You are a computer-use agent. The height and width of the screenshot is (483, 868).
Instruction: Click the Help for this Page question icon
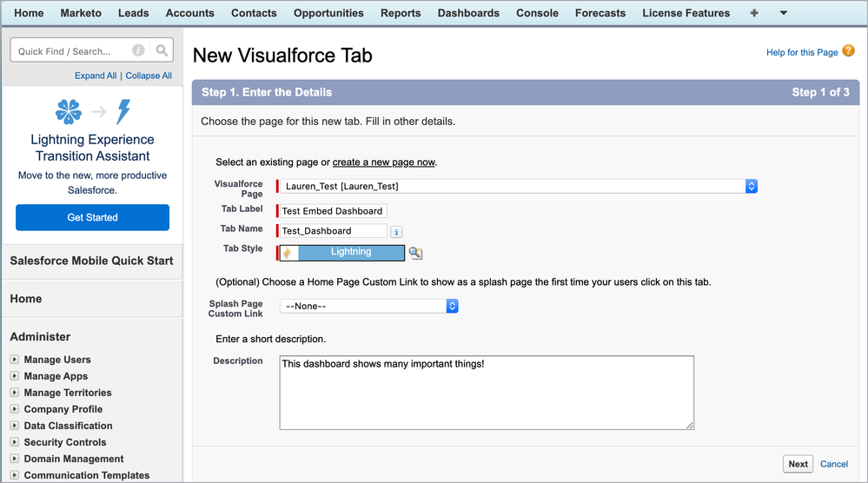(849, 51)
